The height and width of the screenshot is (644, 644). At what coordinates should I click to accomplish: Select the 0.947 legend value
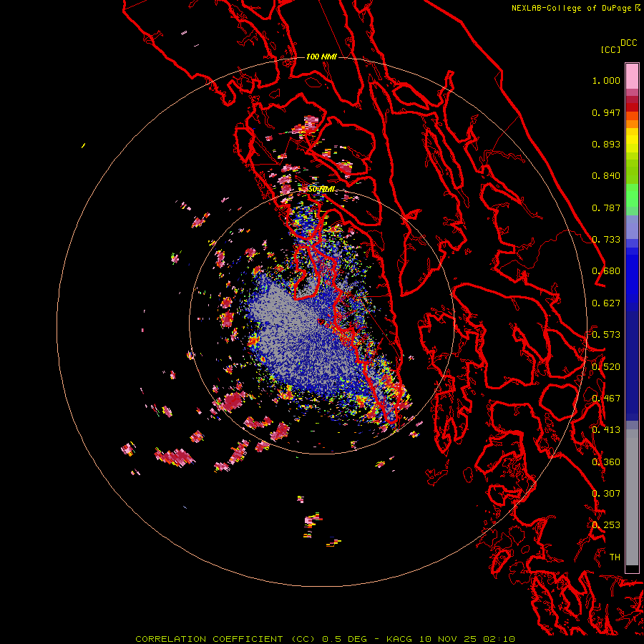[606, 112]
